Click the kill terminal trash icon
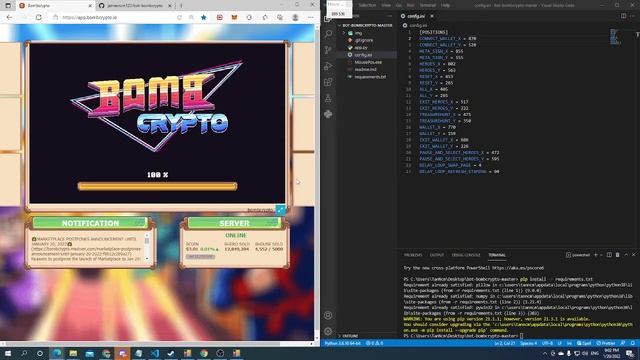640x360 pixels. [x=617, y=255]
